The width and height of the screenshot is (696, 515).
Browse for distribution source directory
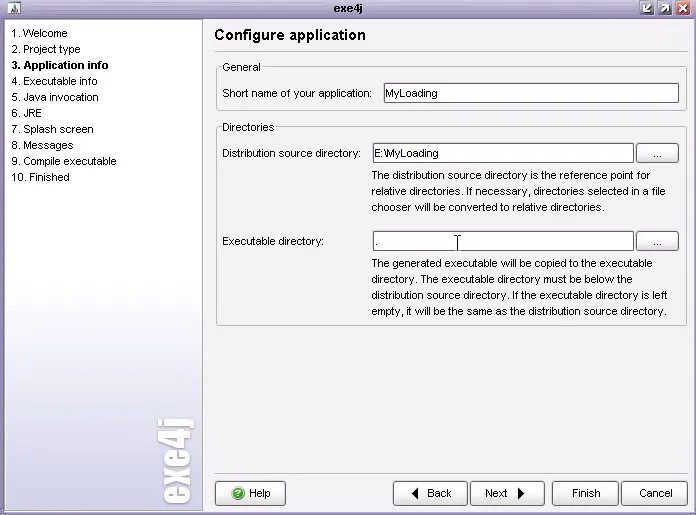(x=657, y=153)
